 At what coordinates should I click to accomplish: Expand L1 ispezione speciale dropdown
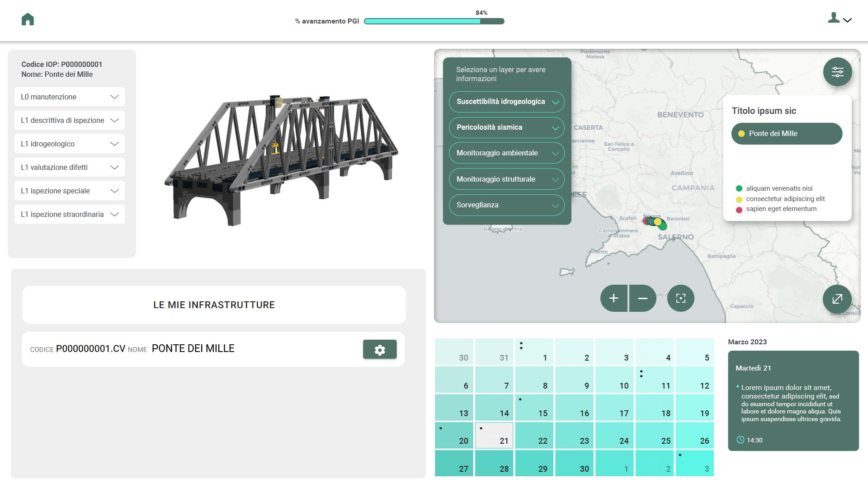(x=70, y=191)
